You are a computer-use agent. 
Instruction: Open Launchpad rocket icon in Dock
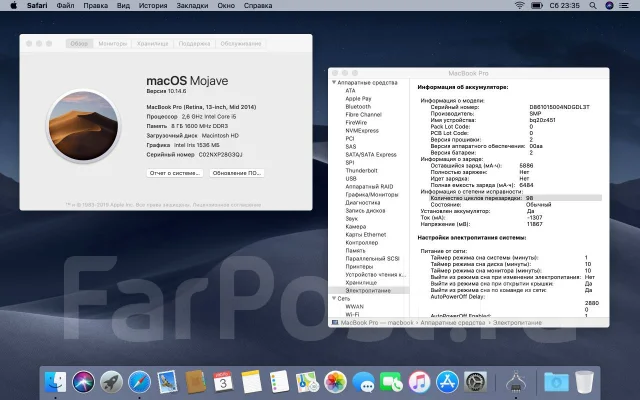pyautogui.click(x=111, y=382)
